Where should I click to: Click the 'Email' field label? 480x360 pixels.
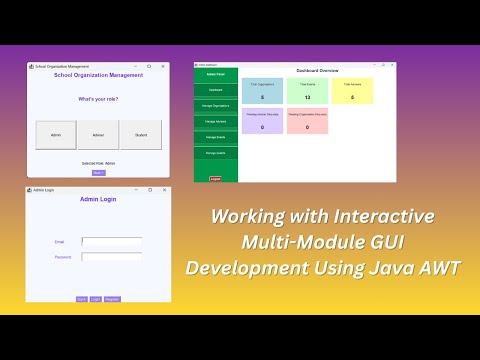59,242
